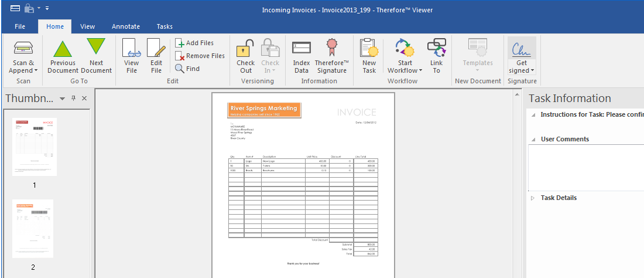The image size is (644, 278).
Task: Open Thumbnails panel options dropdown arrow
Action: [x=63, y=99]
